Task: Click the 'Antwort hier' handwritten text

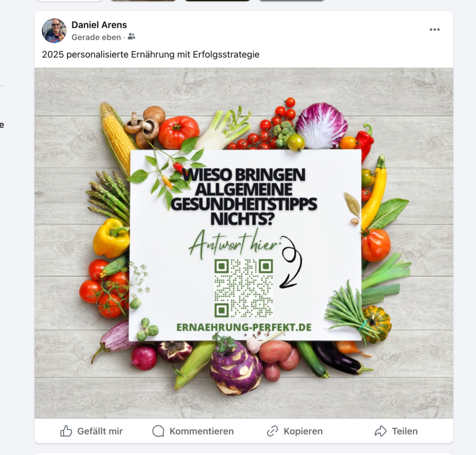Action: pos(234,244)
